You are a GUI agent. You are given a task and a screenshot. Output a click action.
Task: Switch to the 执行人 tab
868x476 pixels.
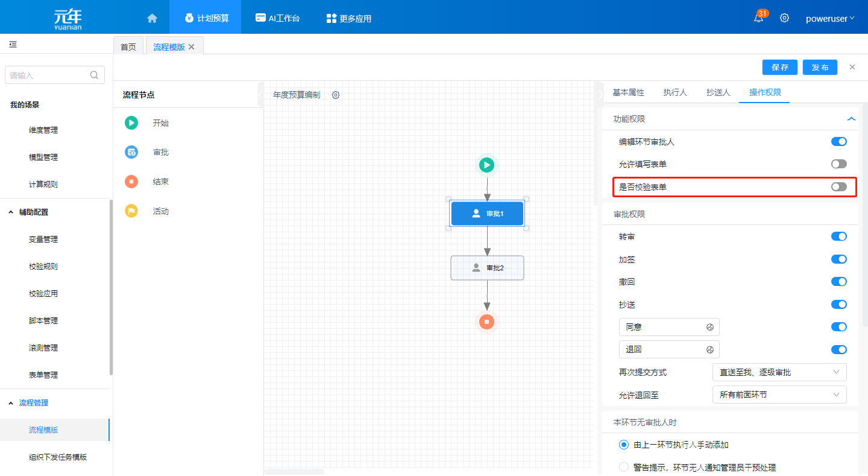click(x=675, y=92)
